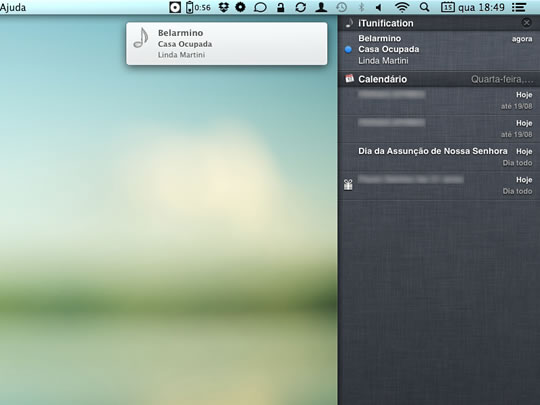Click the user silhouette menu icon
Screen dimensions: 540x405
(x=321, y=7)
